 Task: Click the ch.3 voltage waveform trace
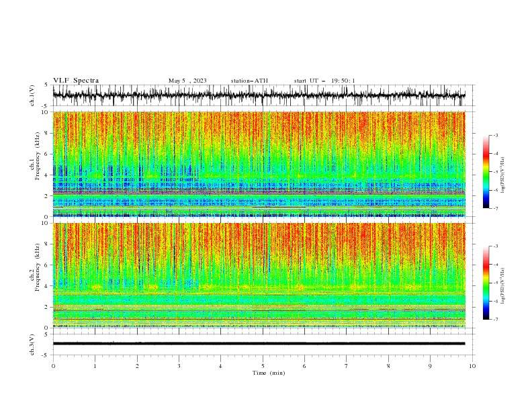coord(259,344)
